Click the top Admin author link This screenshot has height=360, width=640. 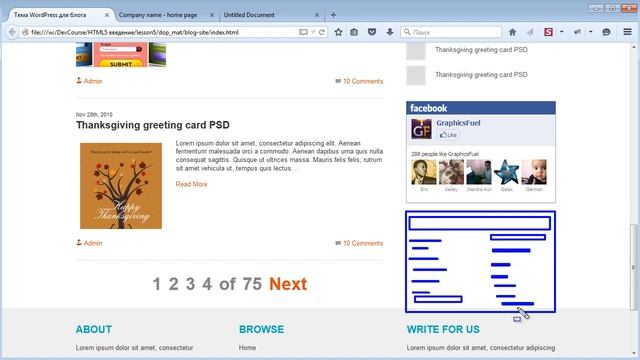(93, 81)
